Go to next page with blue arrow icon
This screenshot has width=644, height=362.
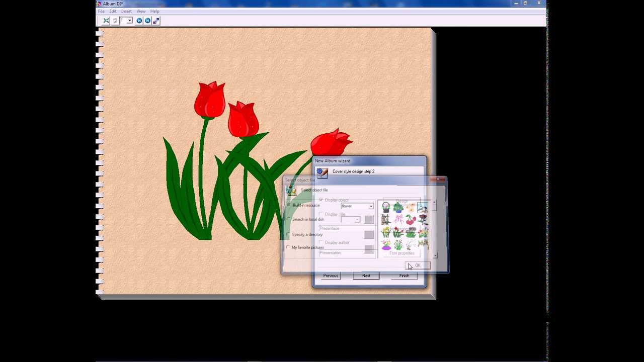point(147,21)
